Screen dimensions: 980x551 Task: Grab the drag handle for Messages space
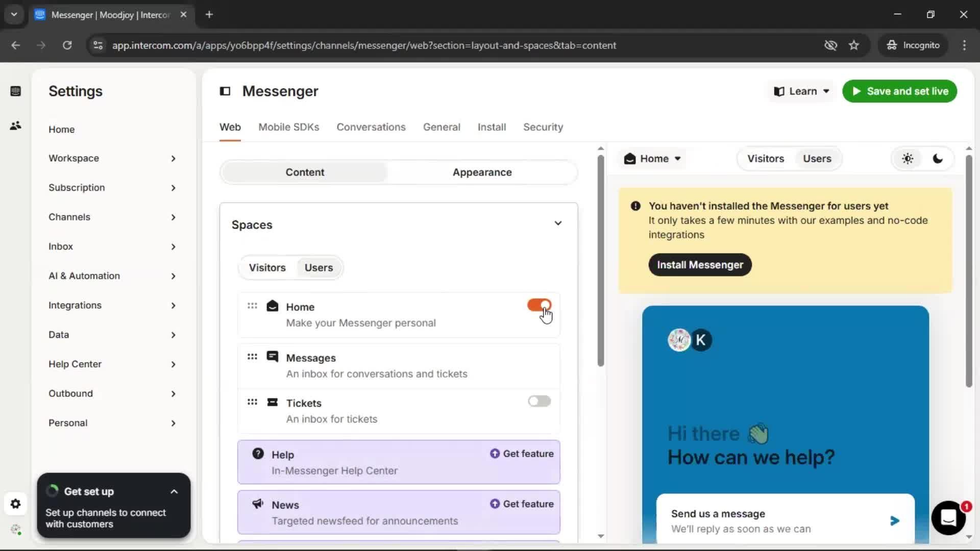[x=252, y=357]
